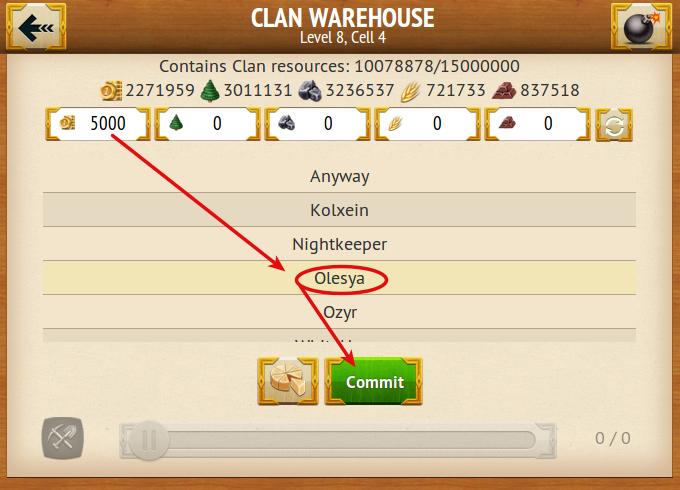This screenshot has height=490, width=680.
Task: Click the stone amount input field
Action: (x=317, y=124)
